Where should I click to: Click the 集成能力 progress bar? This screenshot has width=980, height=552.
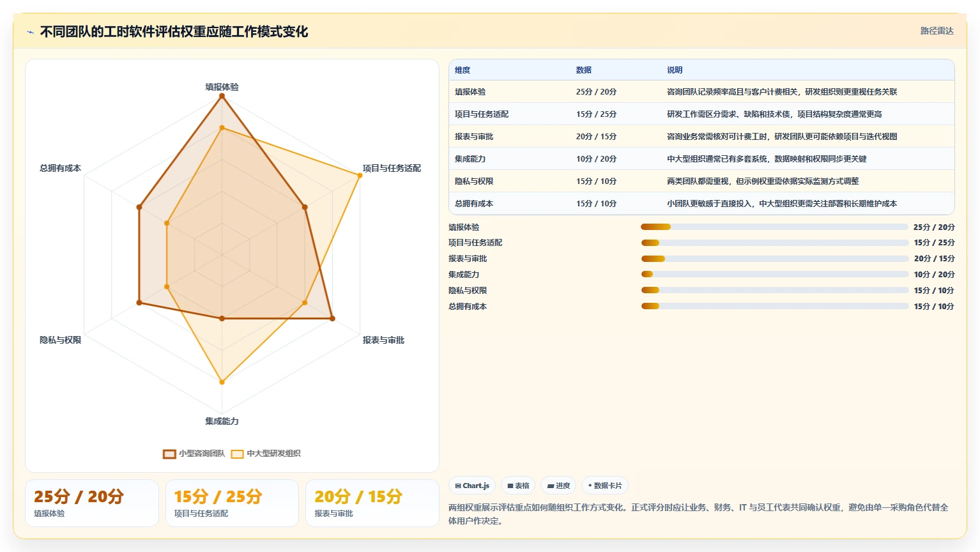774,274
